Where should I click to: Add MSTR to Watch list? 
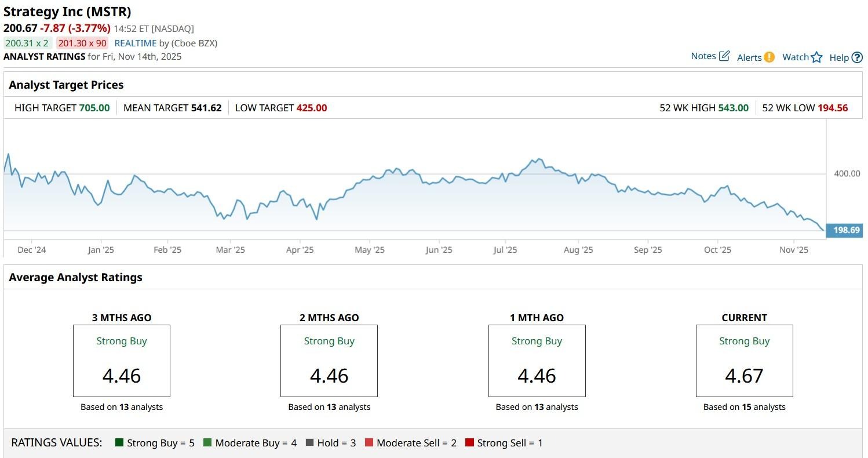796,57
